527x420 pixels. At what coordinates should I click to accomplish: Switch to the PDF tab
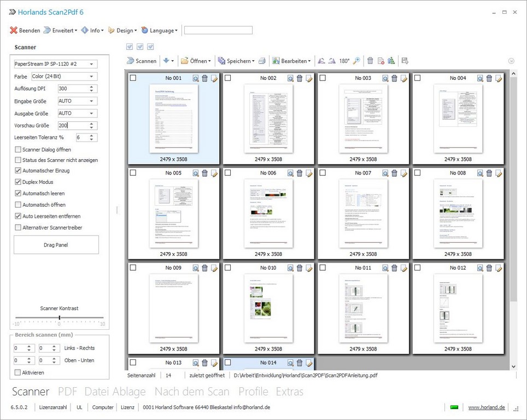click(x=67, y=392)
